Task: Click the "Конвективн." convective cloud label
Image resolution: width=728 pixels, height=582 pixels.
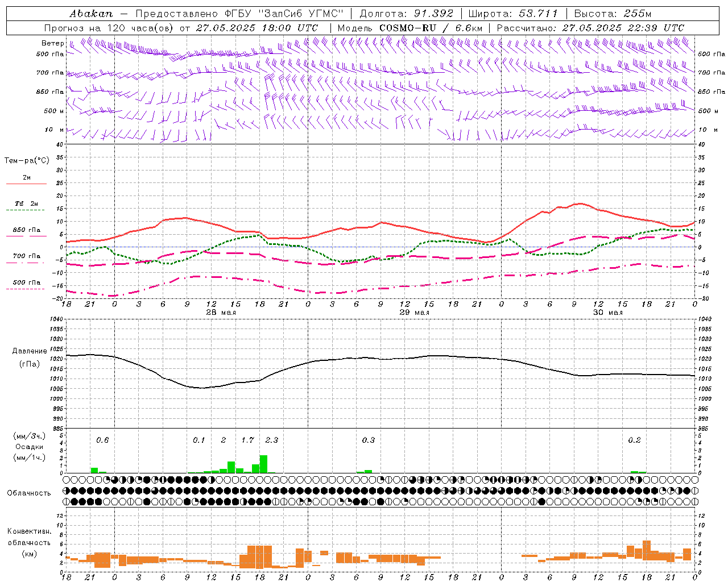Action: click(x=29, y=531)
